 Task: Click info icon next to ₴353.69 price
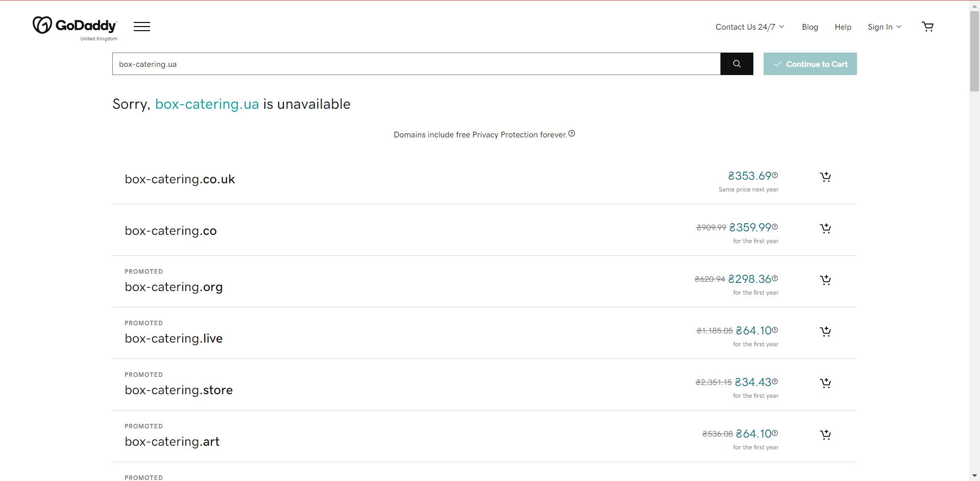click(x=775, y=175)
